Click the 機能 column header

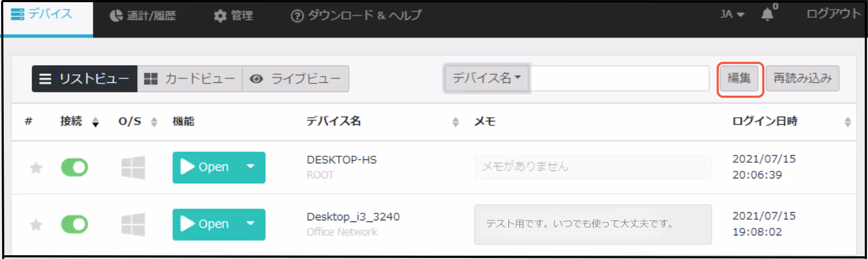(x=184, y=121)
